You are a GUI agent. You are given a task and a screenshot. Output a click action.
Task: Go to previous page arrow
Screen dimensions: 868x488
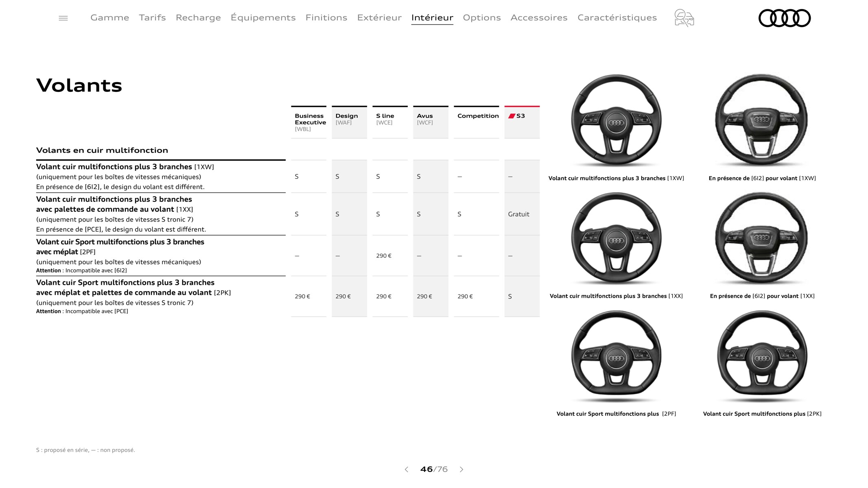tap(407, 469)
